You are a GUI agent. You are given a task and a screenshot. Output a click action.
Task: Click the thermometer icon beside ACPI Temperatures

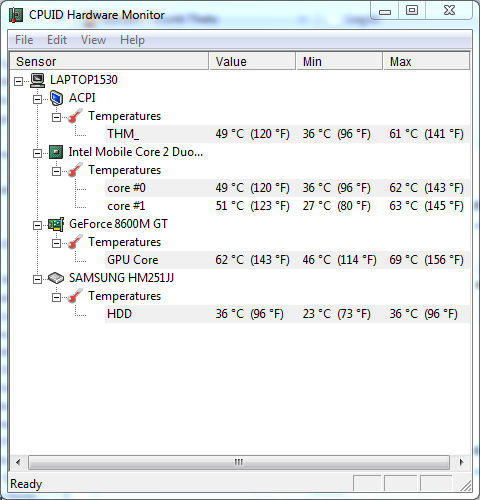(x=75, y=116)
